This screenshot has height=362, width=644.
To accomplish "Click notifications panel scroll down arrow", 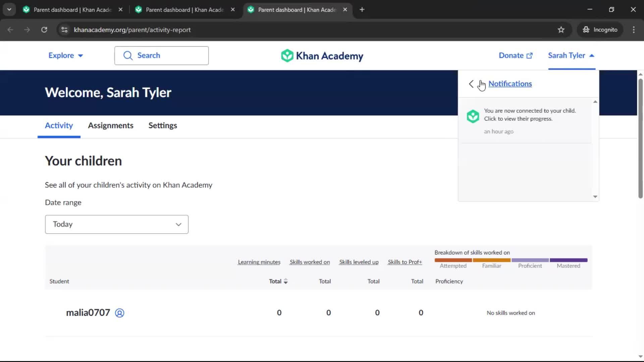I will [x=595, y=197].
